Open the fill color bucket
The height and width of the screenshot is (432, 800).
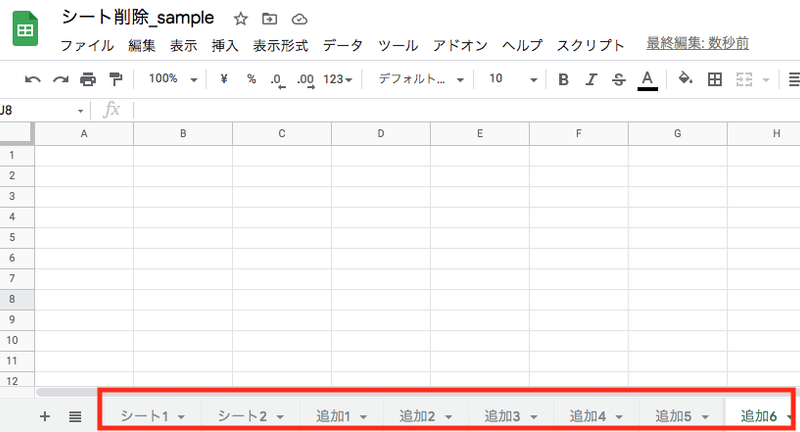click(685, 79)
